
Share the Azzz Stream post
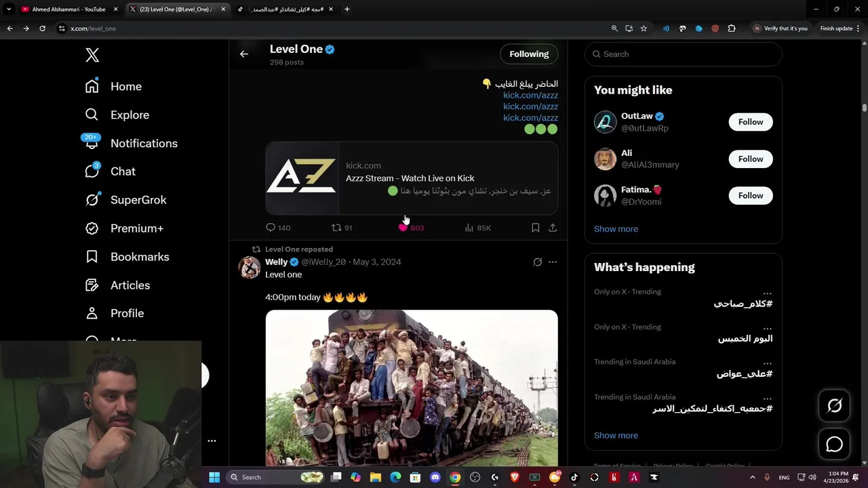tap(553, 228)
